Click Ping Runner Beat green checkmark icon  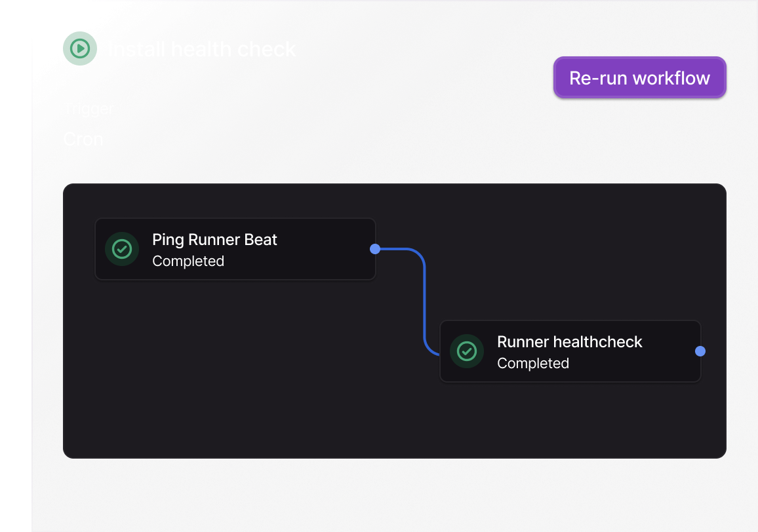click(x=122, y=249)
